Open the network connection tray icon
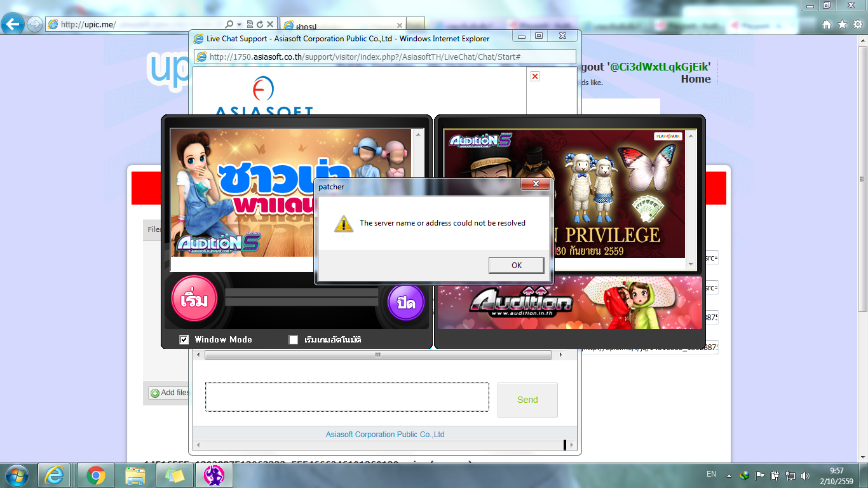This screenshot has height=488, width=868. point(790,475)
